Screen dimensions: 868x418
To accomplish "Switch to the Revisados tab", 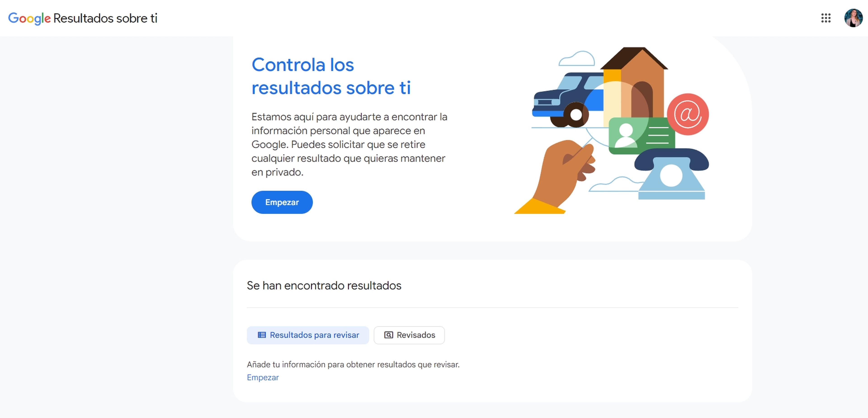I will 409,335.
